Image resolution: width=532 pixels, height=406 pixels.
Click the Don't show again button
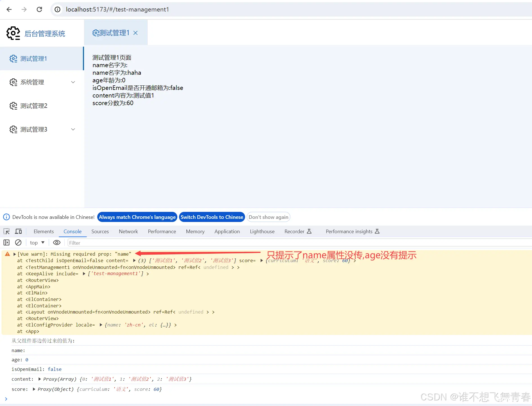pyautogui.click(x=268, y=217)
